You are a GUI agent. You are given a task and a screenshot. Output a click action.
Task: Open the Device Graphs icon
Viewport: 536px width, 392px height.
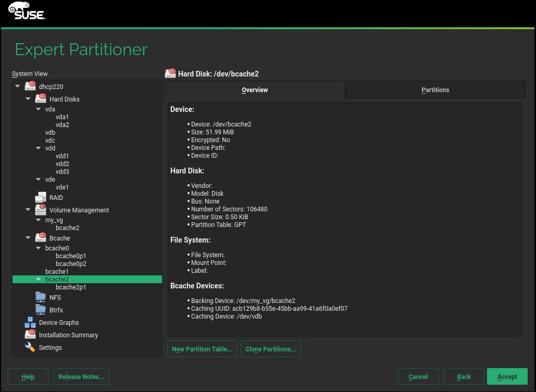click(30, 323)
